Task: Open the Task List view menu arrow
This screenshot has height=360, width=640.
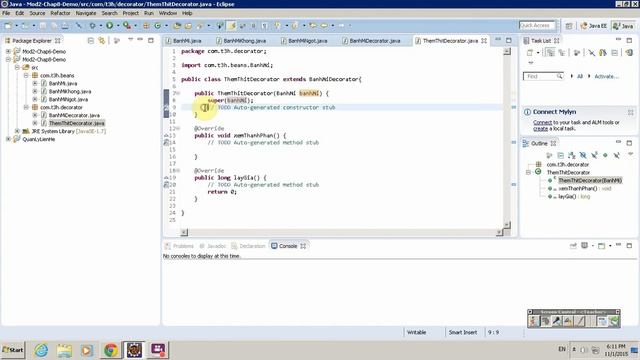Action: (531, 63)
